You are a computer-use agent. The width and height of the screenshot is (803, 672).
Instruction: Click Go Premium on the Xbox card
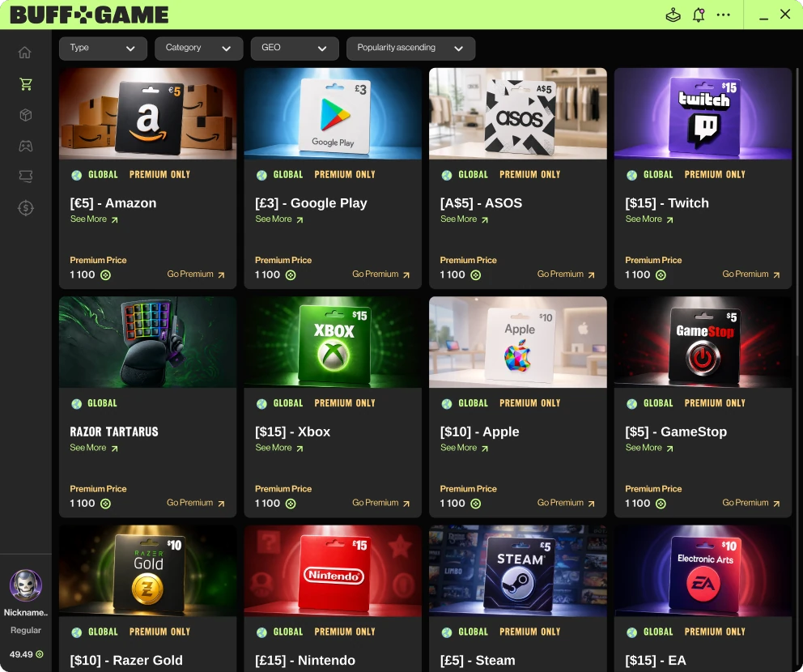[x=381, y=503]
